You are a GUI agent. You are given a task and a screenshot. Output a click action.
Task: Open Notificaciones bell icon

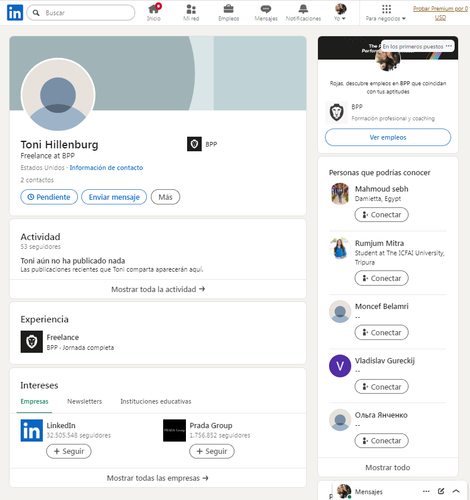[x=303, y=12]
